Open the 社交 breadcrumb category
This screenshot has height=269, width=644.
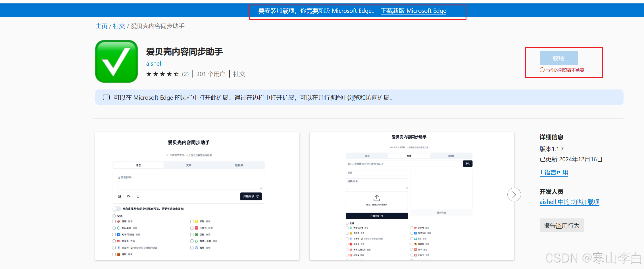tap(119, 26)
